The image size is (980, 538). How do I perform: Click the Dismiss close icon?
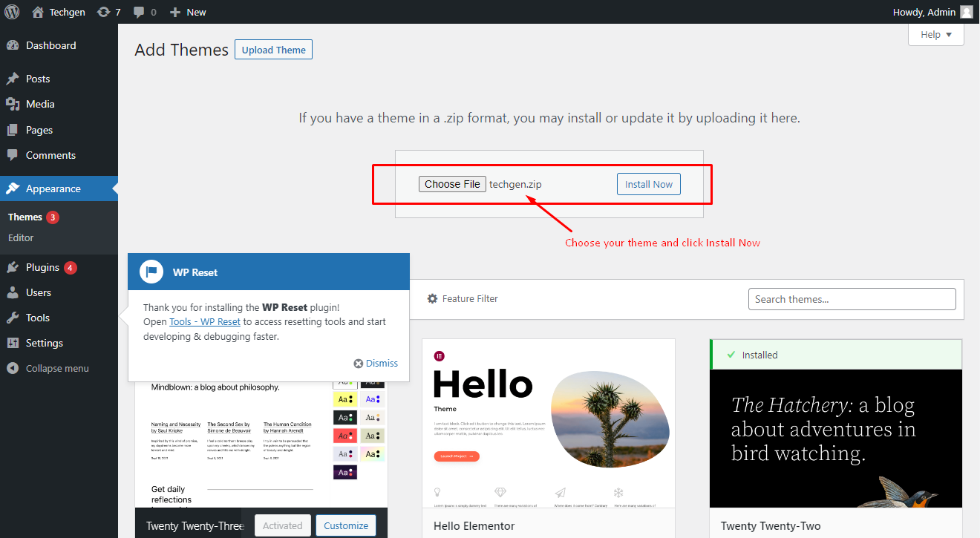(359, 364)
